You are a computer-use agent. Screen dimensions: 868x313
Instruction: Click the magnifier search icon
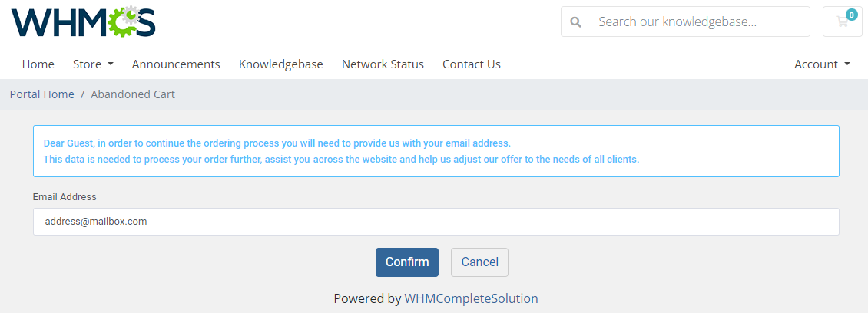(575, 22)
